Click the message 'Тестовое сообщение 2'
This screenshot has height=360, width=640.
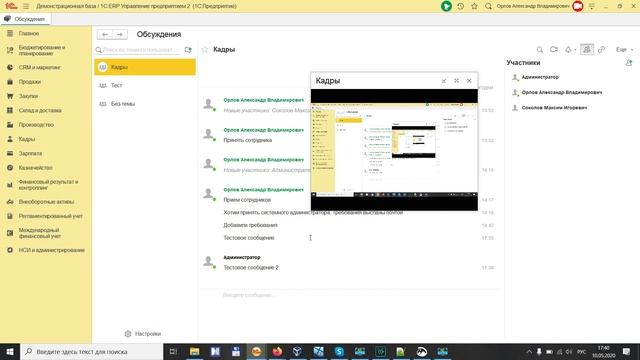pos(251,267)
